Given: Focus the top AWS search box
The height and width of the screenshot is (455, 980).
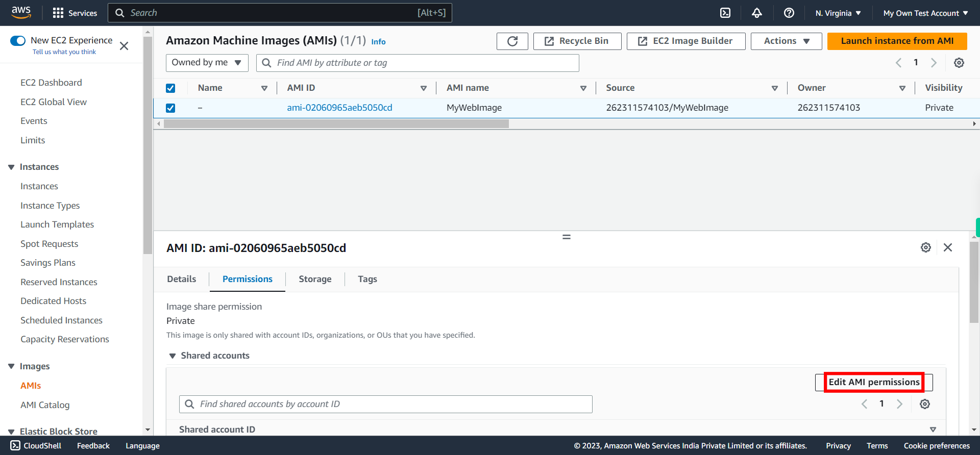Looking at the screenshot, I should pos(280,13).
